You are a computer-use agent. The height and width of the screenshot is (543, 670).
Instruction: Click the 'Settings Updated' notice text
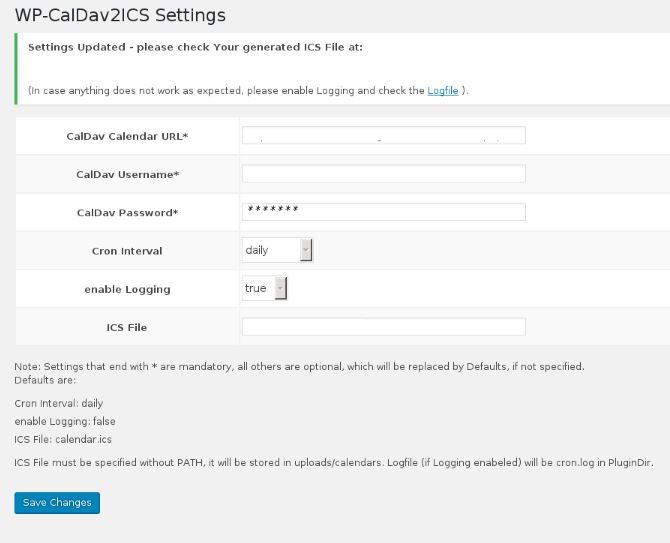coord(195,47)
